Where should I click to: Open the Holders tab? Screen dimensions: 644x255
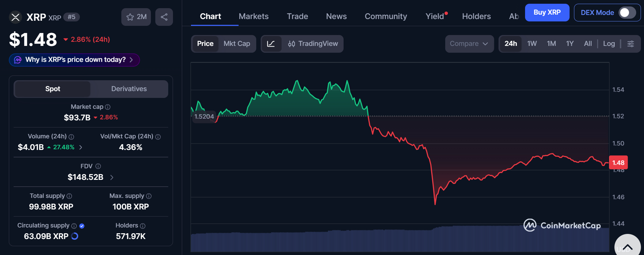coord(476,16)
